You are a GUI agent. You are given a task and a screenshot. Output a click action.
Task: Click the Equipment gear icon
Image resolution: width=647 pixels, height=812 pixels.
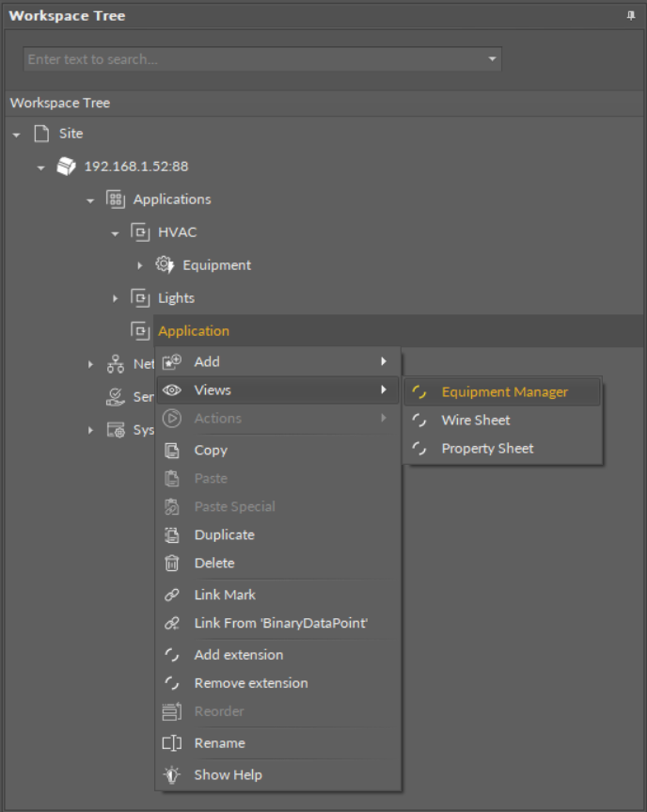(x=165, y=265)
